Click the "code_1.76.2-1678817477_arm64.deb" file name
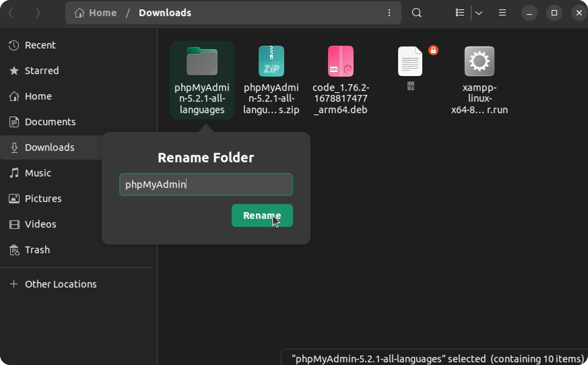Screen dimensions: 588x365 tap(341, 99)
